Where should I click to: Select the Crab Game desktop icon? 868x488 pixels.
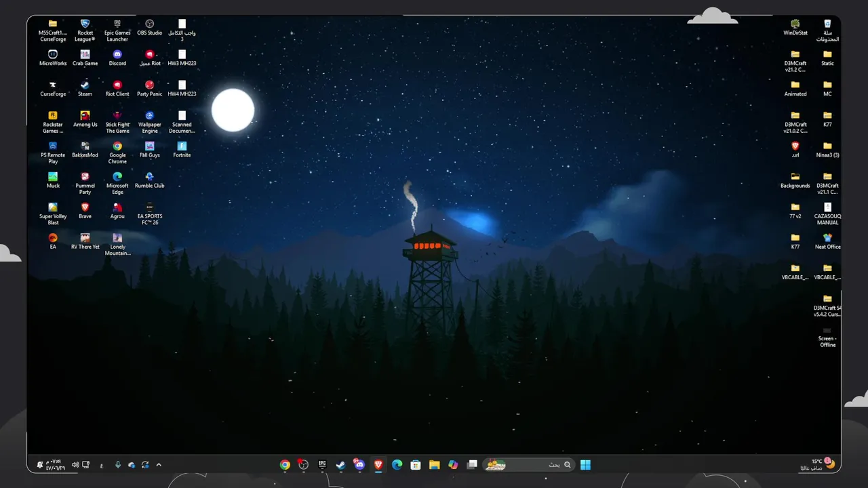tap(85, 58)
